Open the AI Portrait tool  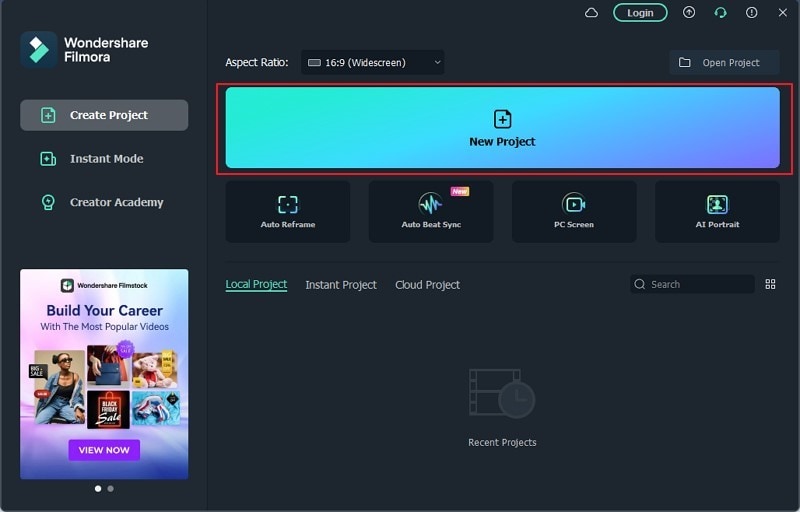(x=717, y=211)
